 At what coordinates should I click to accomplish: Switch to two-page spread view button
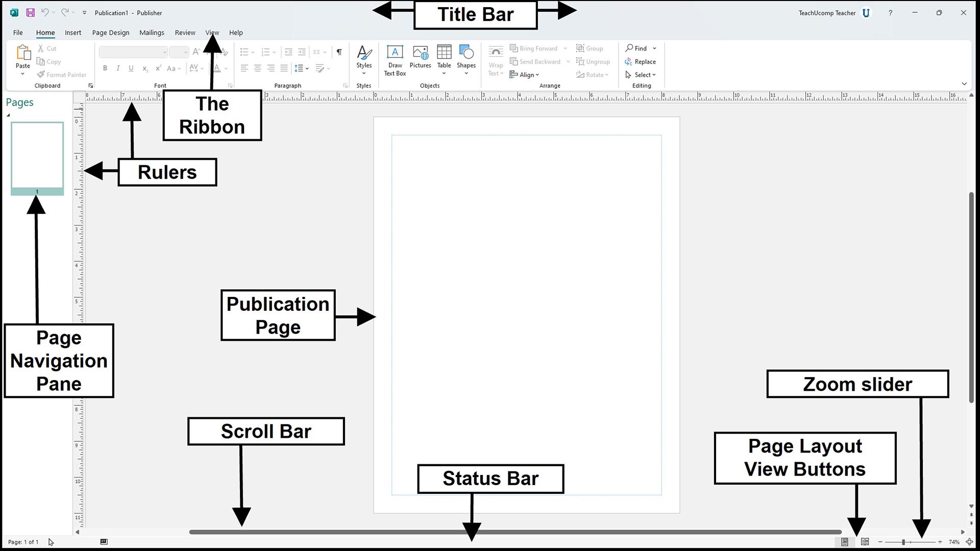click(865, 542)
